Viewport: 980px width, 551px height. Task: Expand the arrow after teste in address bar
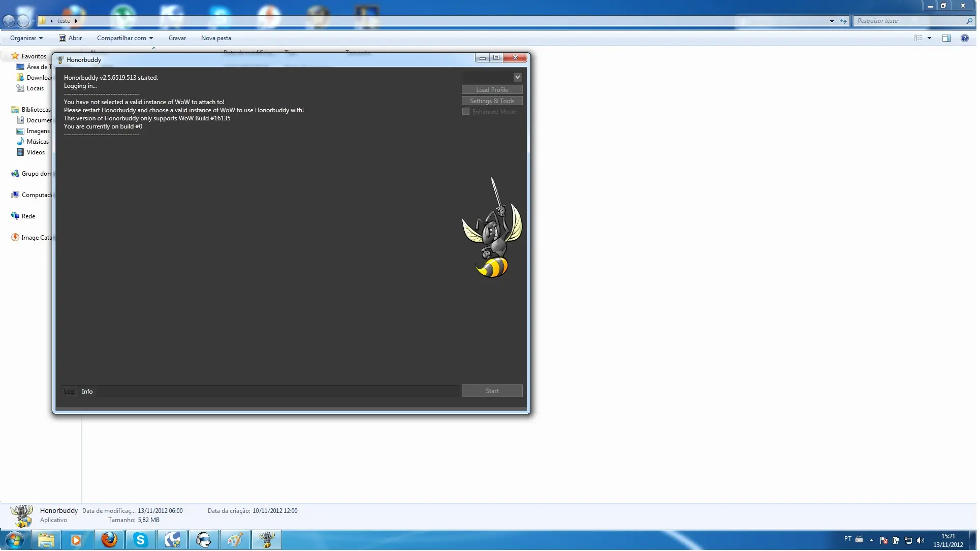pyautogui.click(x=76, y=21)
